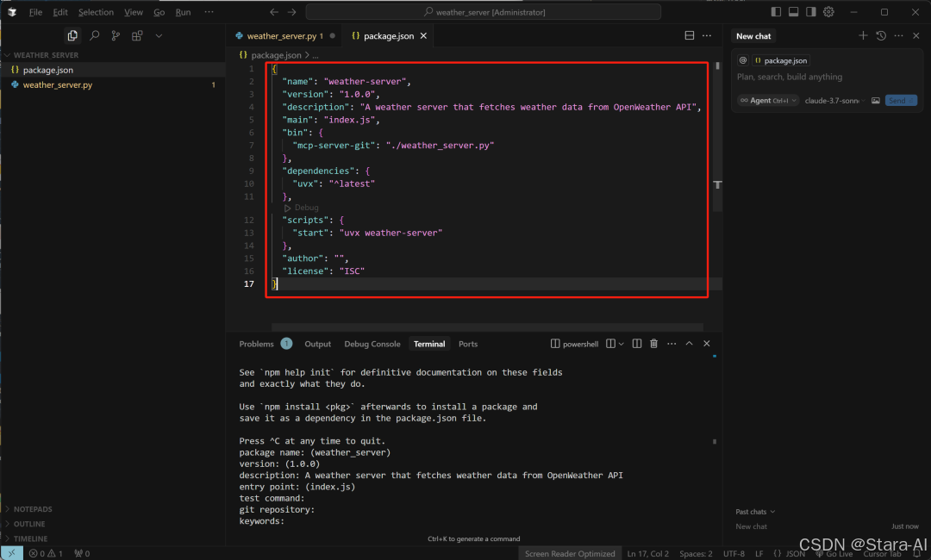931x560 pixels.
Task: Open the terminal split dropdown chevron
Action: (621, 344)
